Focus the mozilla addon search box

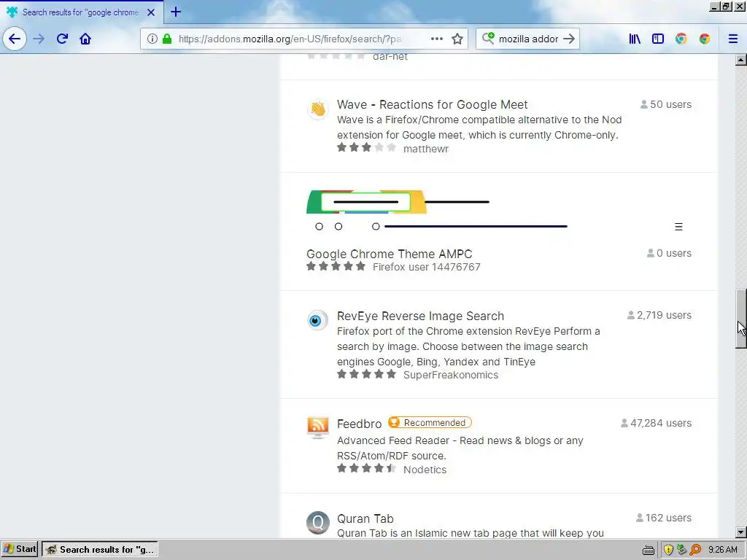pos(528,39)
